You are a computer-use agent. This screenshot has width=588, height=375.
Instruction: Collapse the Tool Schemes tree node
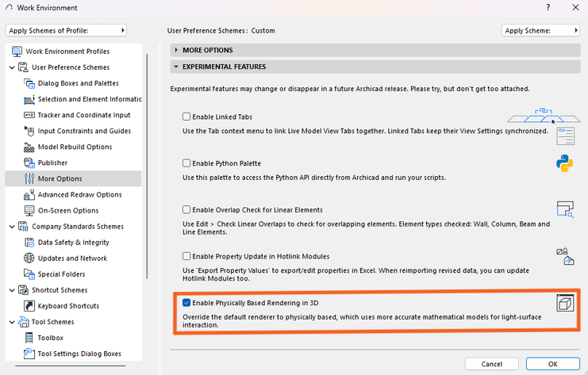coord(12,322)
